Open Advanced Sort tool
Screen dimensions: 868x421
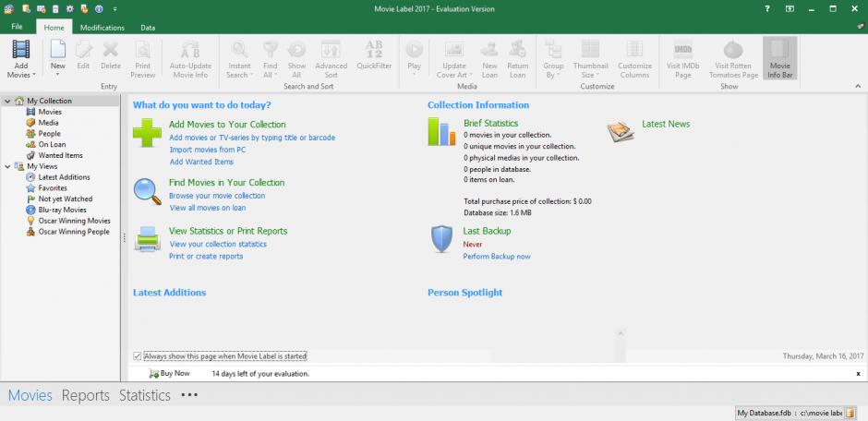[x=331, y=59]
